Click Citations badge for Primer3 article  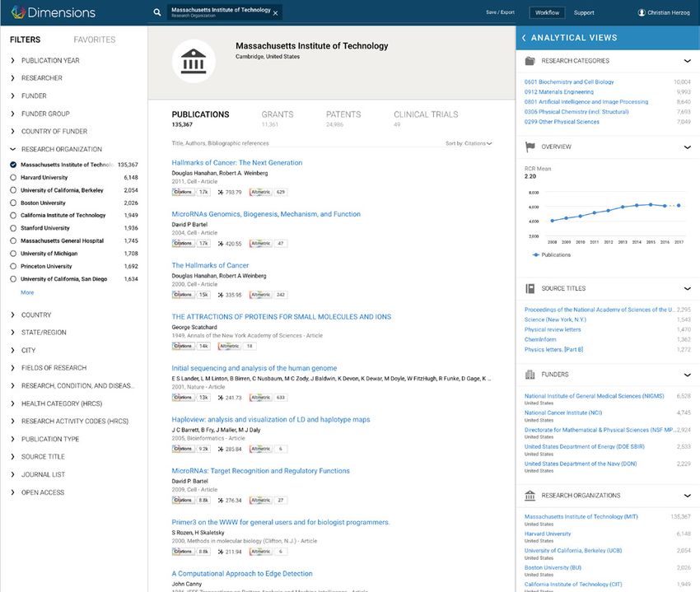click(x=191, y=552)
